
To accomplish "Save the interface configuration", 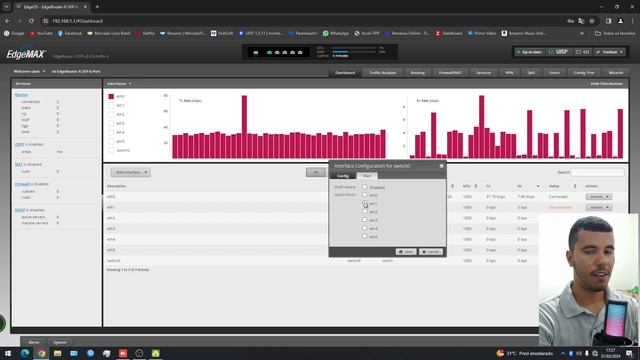I will point(406,252).
